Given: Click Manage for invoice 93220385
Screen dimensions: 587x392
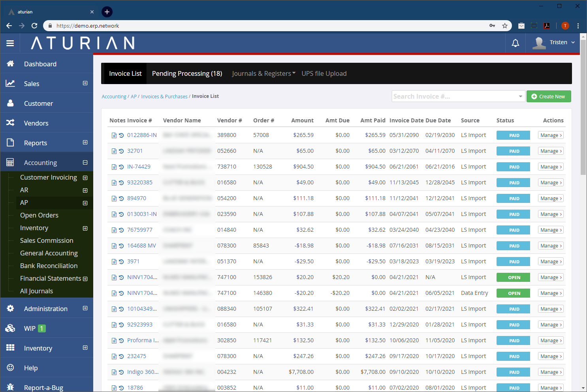Looking at the screenshot, I should 551,183.
